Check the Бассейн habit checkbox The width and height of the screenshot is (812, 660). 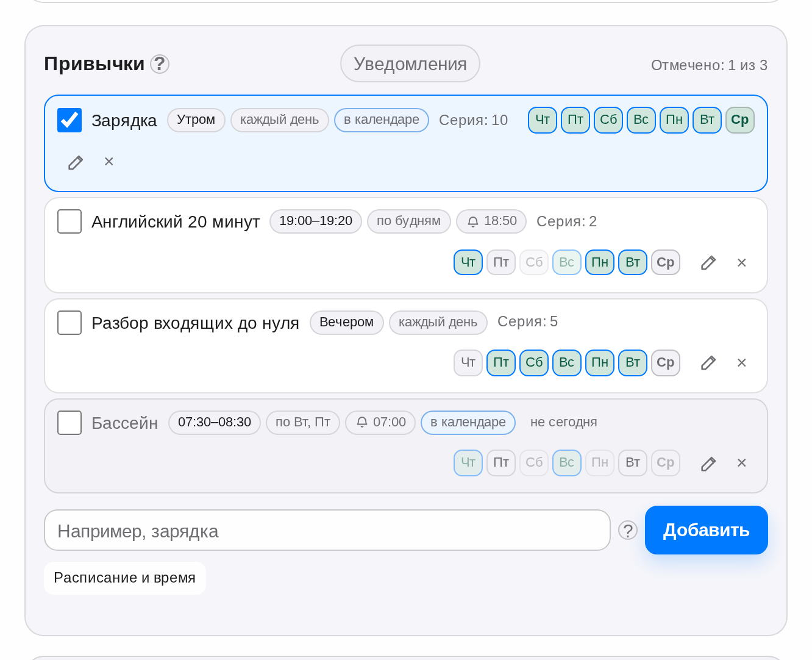69,423
